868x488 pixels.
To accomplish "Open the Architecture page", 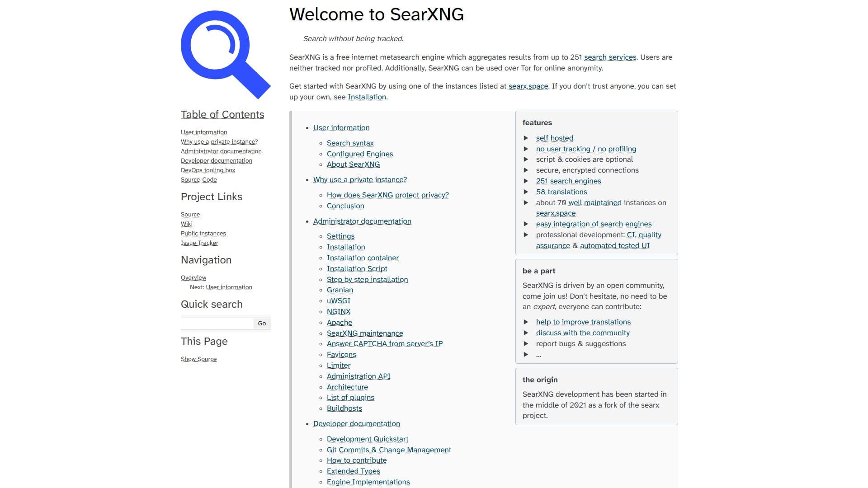I will click(x=347, y=387).
